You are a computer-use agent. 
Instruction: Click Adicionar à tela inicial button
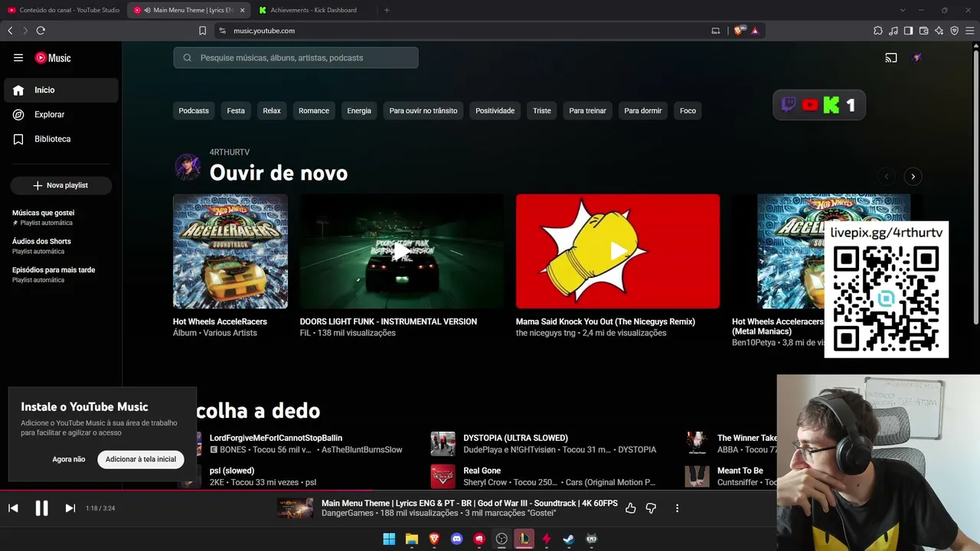141,459
